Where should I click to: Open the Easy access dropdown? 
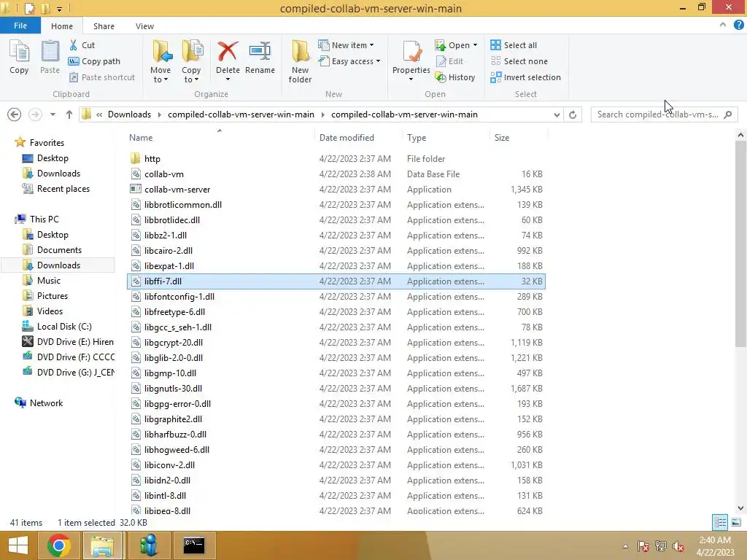[x=349, y=61]
